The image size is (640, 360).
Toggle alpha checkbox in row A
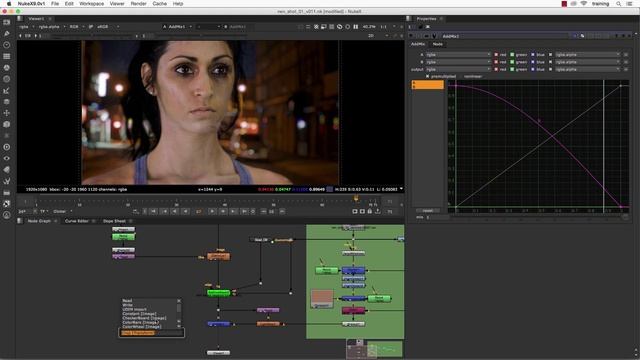pyautogui.click(x=550, y=54)
